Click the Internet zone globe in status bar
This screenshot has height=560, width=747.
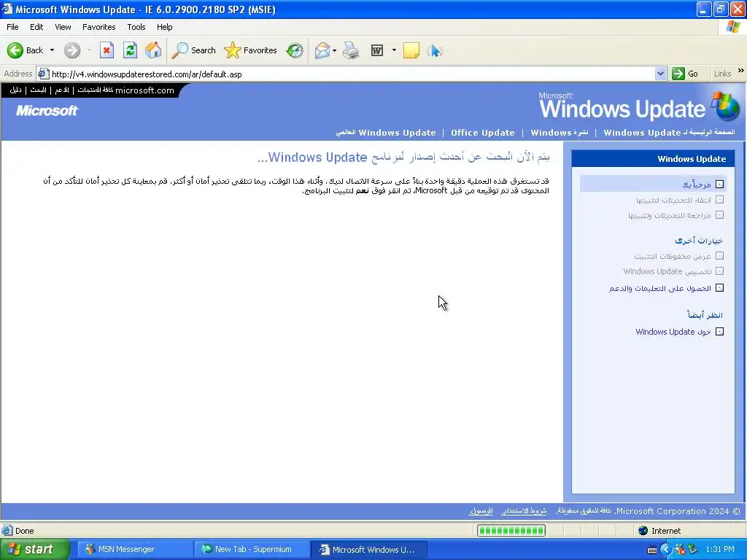pos(643,531)
